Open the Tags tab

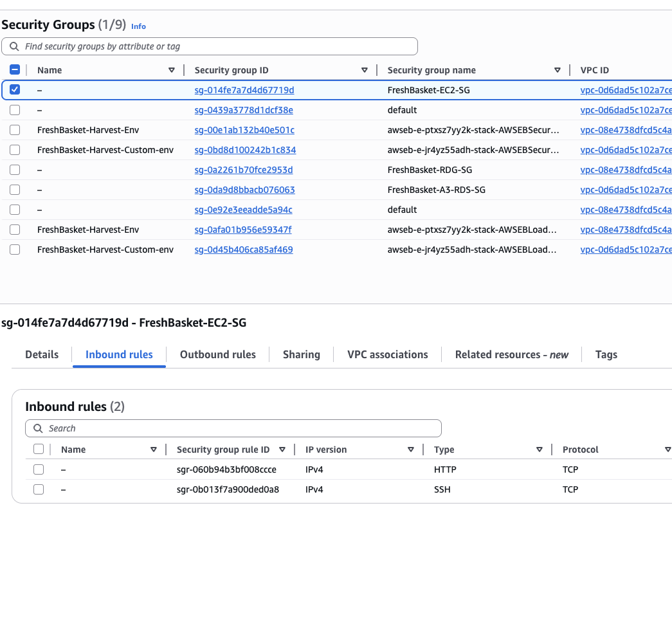(606, 355)
